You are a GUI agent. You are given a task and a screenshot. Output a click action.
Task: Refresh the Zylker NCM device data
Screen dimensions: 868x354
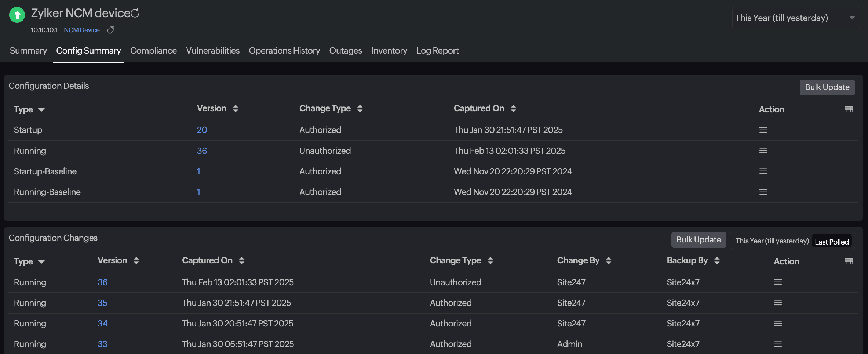[x=135, y=13]
